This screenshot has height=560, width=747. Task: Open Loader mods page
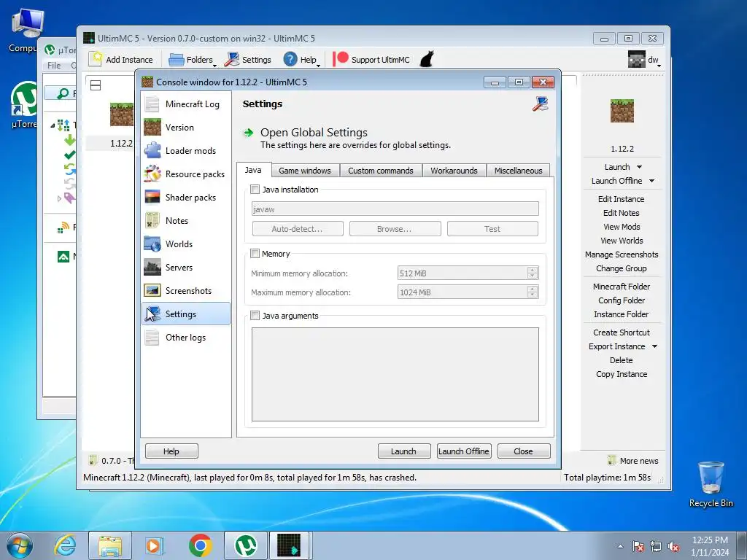[x=186, y=150]
